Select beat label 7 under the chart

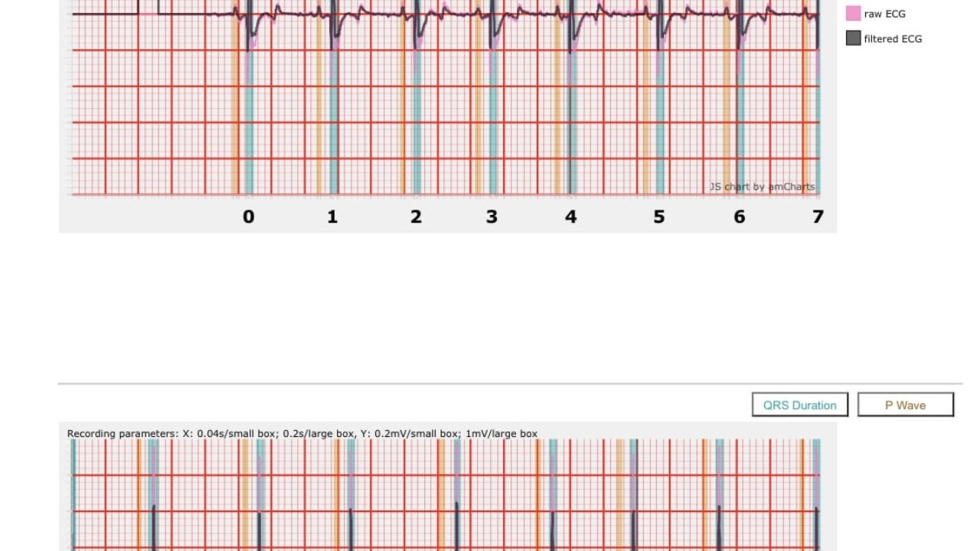tap(818, 217)
